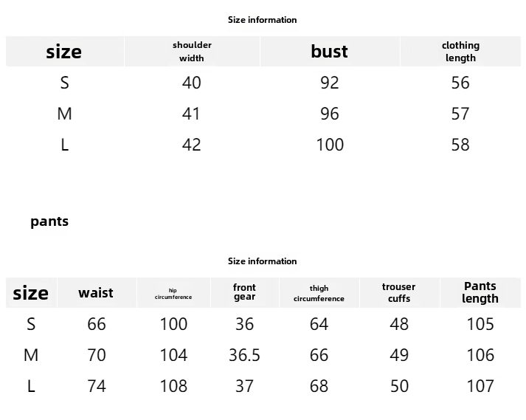This screenshot has width=526, height=420.
Task: Click clothing length value 58
Action: click(x=460, y=145)
